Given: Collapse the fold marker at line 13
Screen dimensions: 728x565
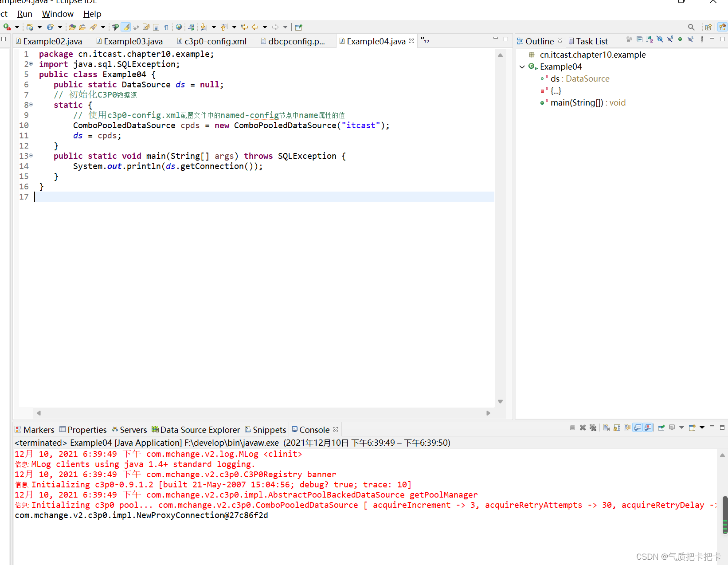Looking at the screenshot, I should pos(31,155).
